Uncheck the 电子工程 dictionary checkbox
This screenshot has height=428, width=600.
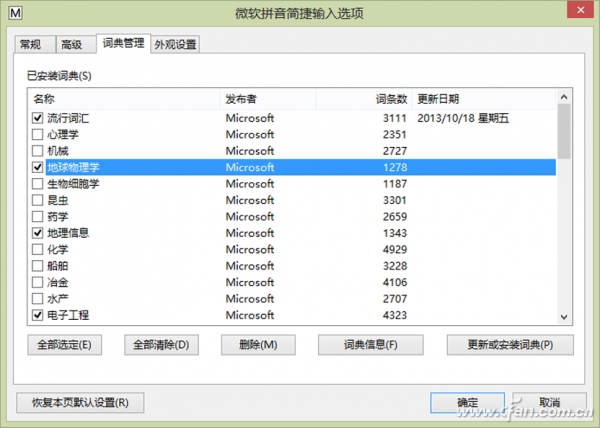pos(38,315)
